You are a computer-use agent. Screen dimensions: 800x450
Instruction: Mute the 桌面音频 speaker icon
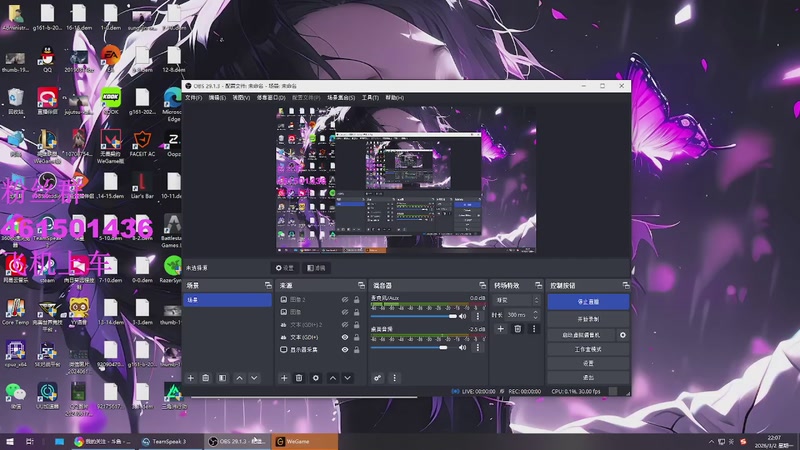pyautogui.click(x=463, y=347)
